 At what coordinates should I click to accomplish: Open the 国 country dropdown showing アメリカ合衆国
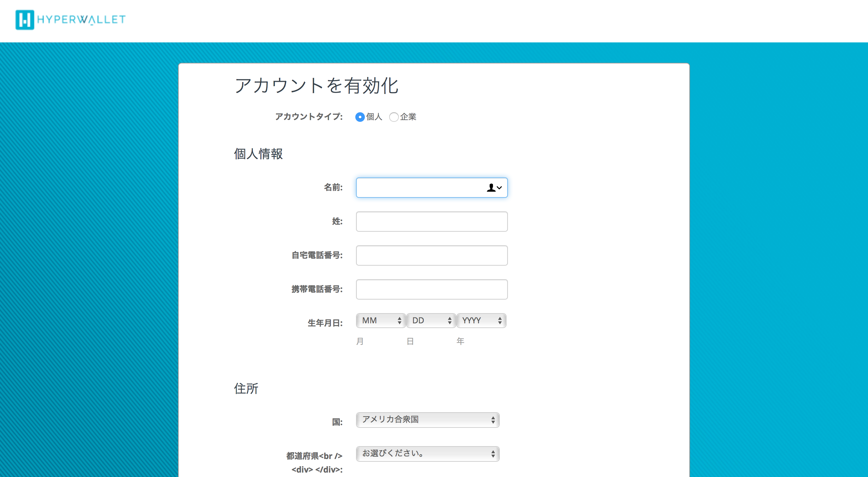[x=428, y=420]
